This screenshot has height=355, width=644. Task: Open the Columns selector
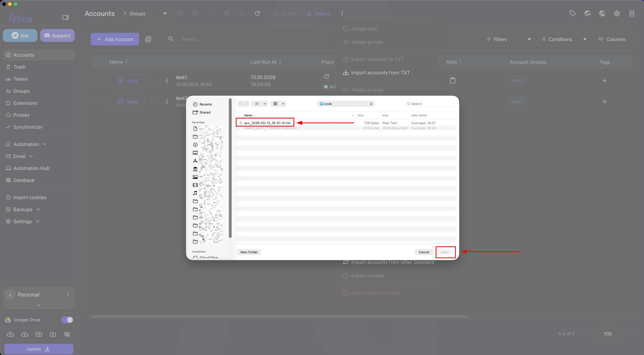(x=612, y=39)
